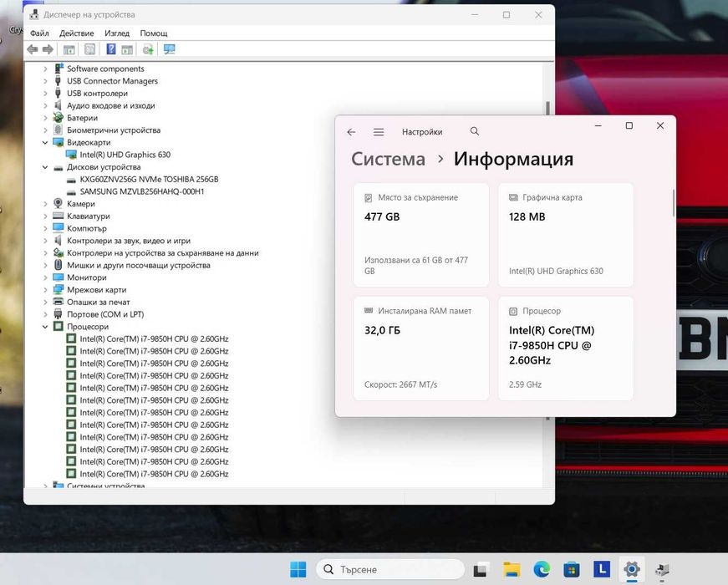Expand the USB контролери node
This screenshot has height=585, width=728.
[45, 94]
